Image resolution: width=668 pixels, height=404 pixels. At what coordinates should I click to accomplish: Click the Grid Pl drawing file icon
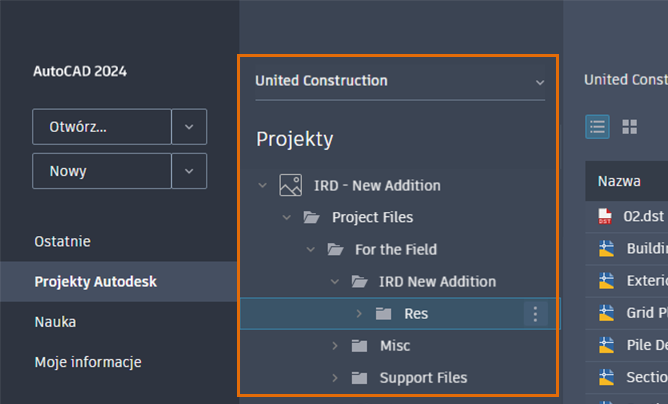tap(606, 313)
